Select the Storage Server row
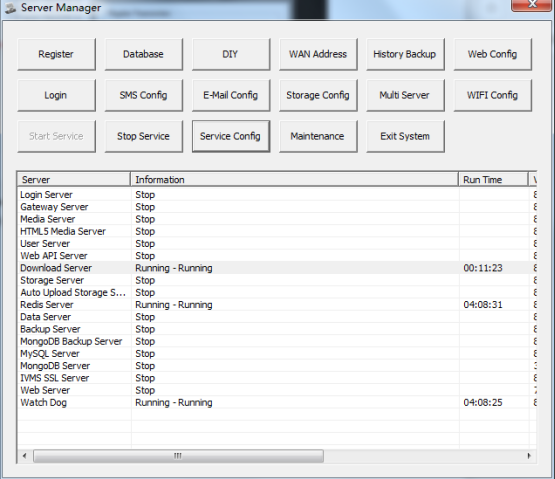555x479 pixels. 277,280
